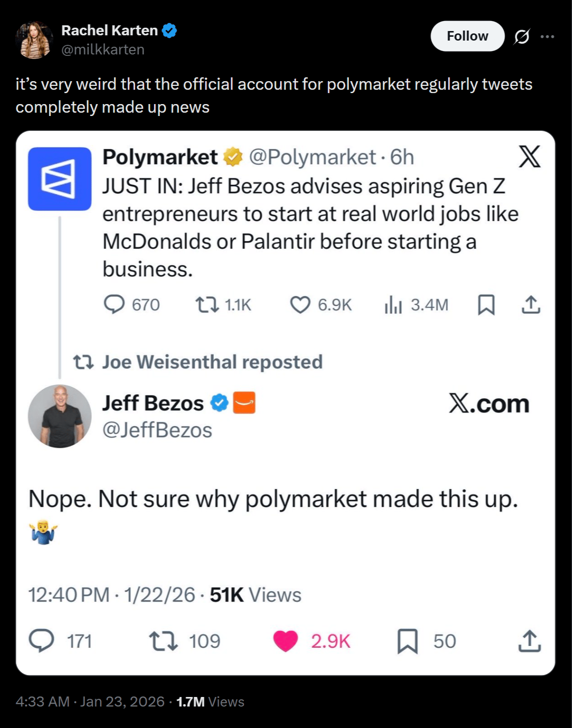Click Rachel Karten's blue verified badge
The height and width of the screenshot is (728, 572).
point(169,31)
